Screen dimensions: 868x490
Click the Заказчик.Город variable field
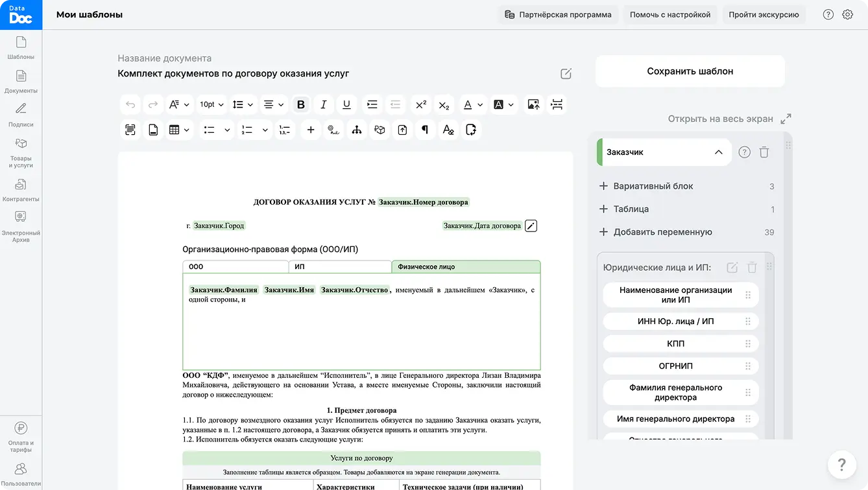(x=219, y=226)
